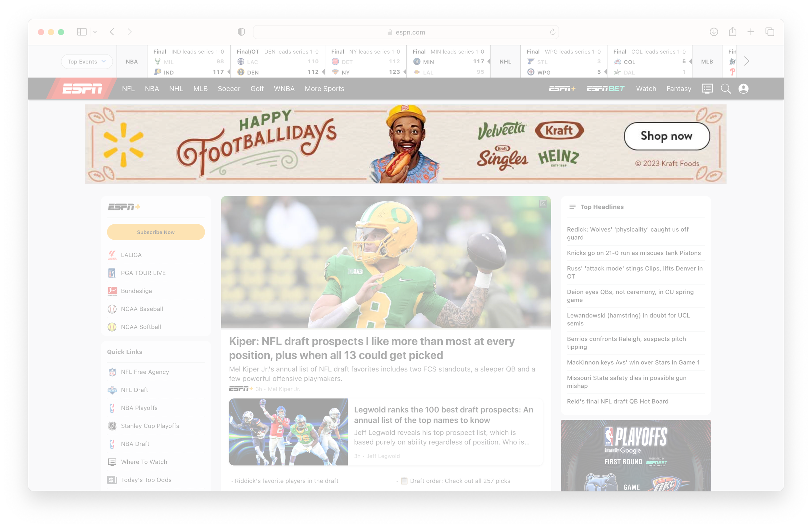Show tab overview icon
Screen dimensions: 812x528
tap(770, 32)
